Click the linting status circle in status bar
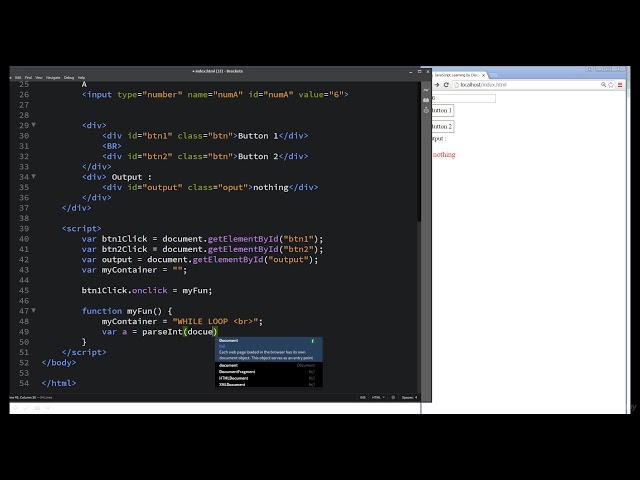640x480 pixels. 393,398
